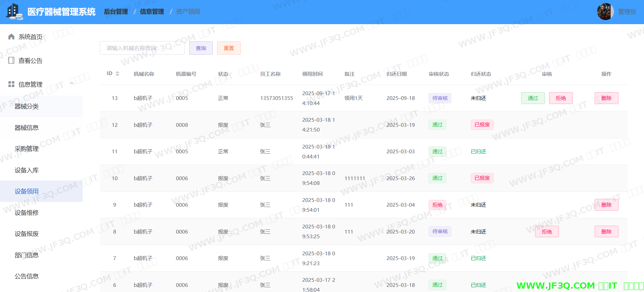The width and height of the screenshot is (644, 292).
Task: Click the medical system logo icon
Action: (14, 12)
